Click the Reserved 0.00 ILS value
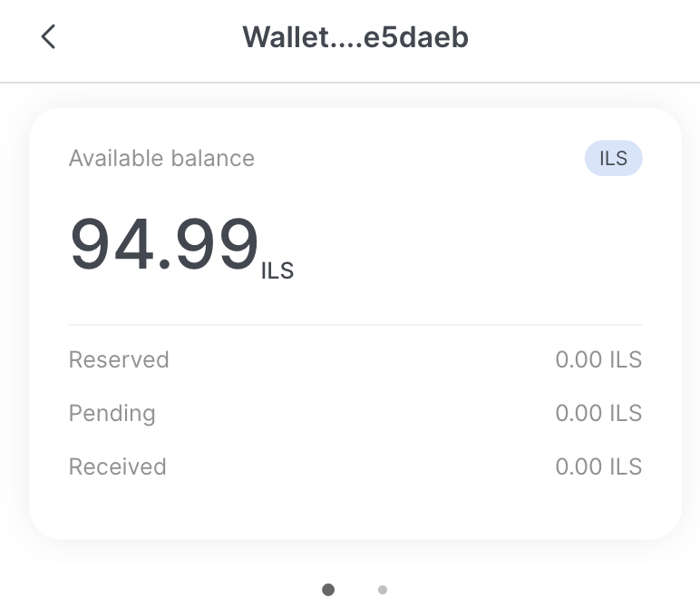Screen dimensions: 700x608 pos(598,359)
